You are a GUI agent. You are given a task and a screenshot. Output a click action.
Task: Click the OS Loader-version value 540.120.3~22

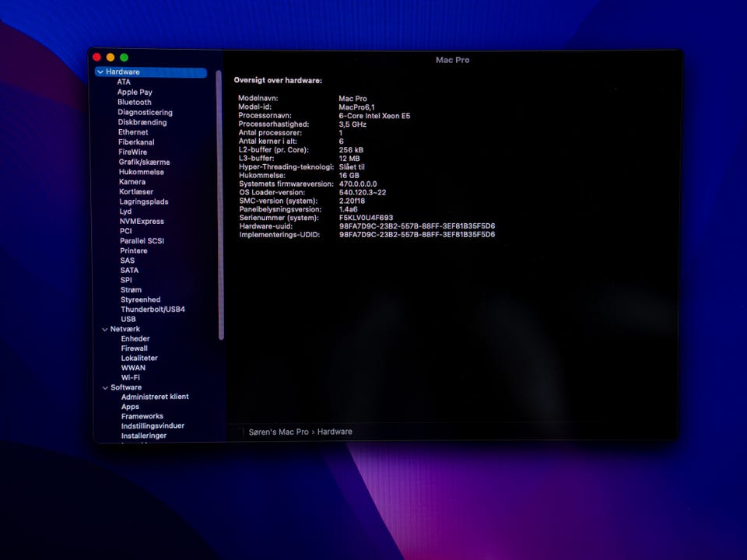362,192
